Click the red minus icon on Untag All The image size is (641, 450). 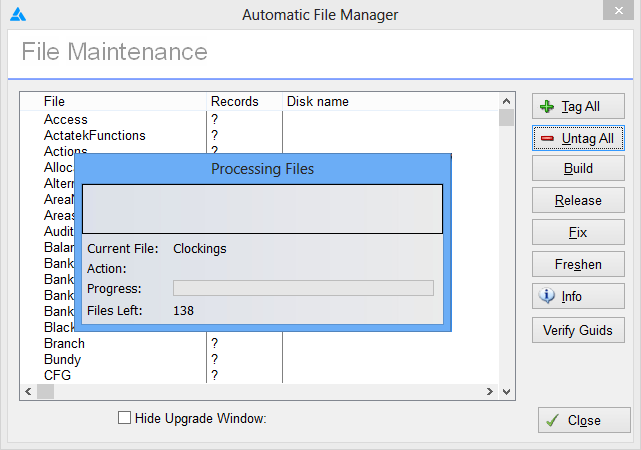(x=547, y=139)
